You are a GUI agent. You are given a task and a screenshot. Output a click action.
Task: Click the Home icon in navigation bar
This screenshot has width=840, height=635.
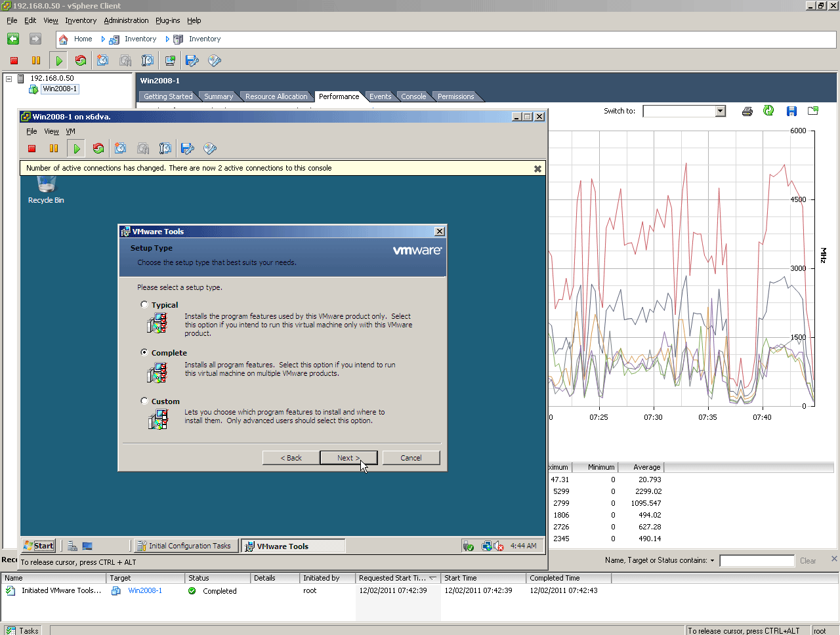[64, 39]
